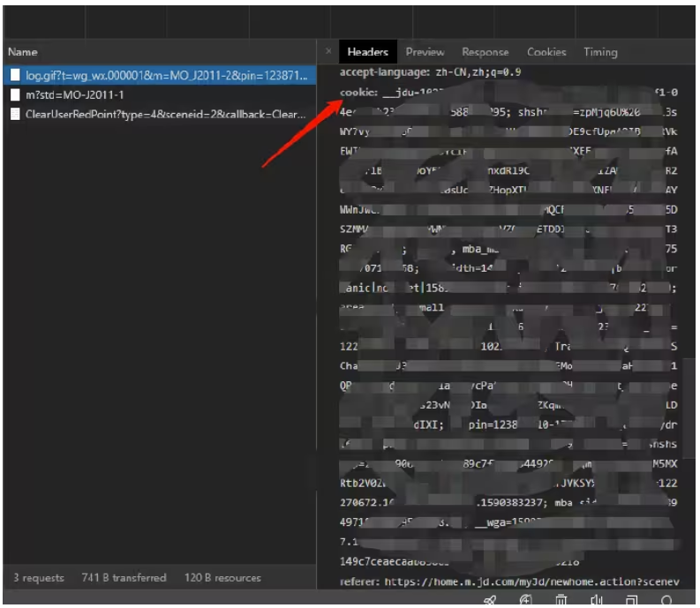The height and width of the screenshot is (608, 700).
Task: Open the ClearUserRedPoint request entry
Action: click(165, 114)
